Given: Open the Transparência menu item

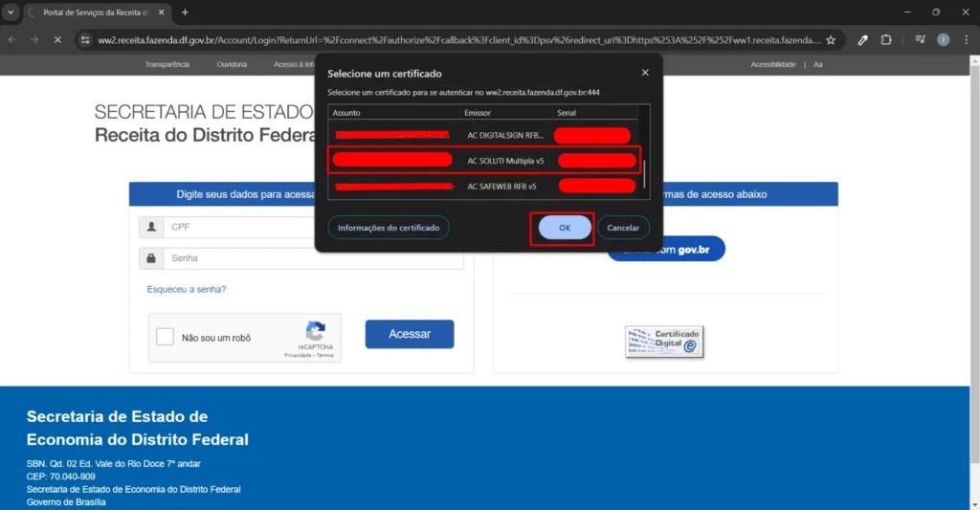Looking at the screenshot, I should 167,64.
